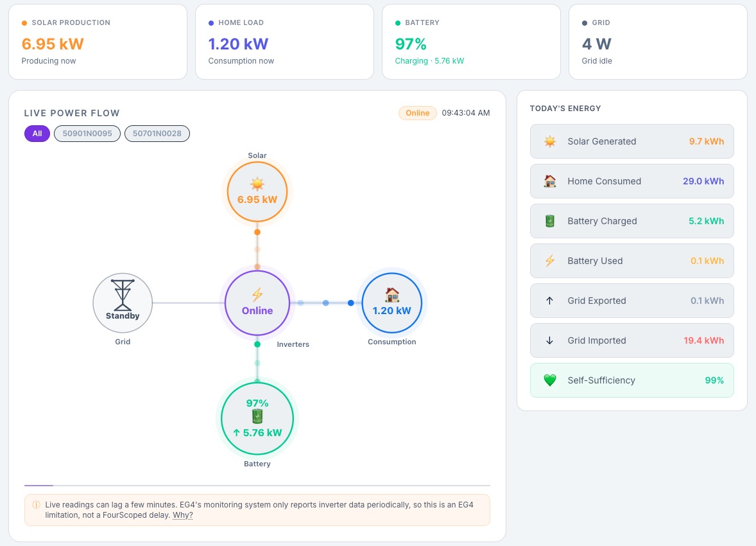Open the Why? link in the notice
756x546 pixels.
183,515
